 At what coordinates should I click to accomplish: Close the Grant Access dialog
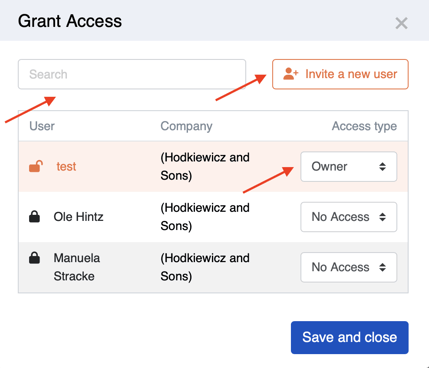[x=401, y=23]
